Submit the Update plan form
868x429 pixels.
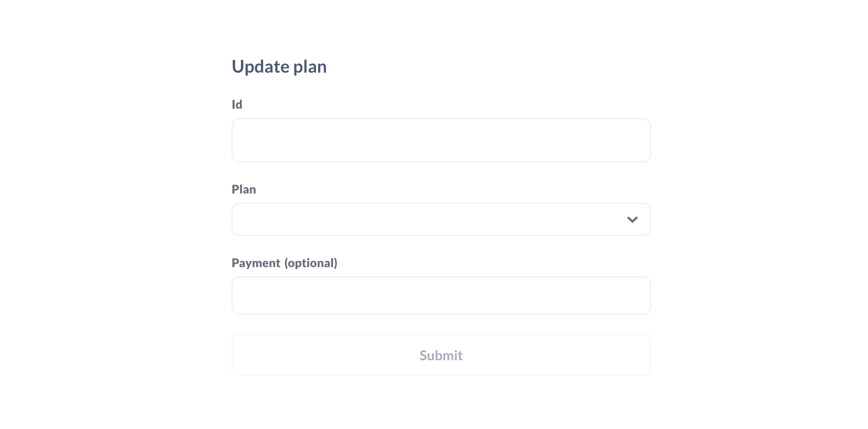440,355
